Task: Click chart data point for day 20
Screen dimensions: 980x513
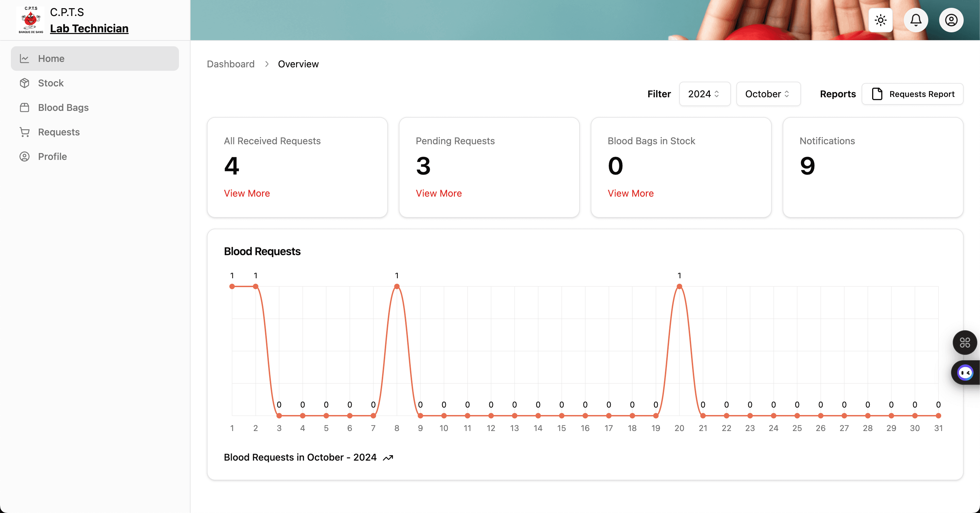Action: (x=679, y=286)
